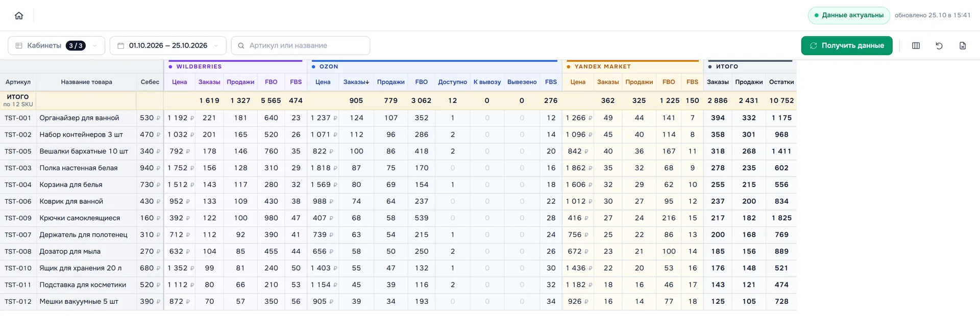Open the date range 01.10.2026 – 25.10.2026 picker
The image size is (980, 316).
pyautogui.click(x=168, y=46)
